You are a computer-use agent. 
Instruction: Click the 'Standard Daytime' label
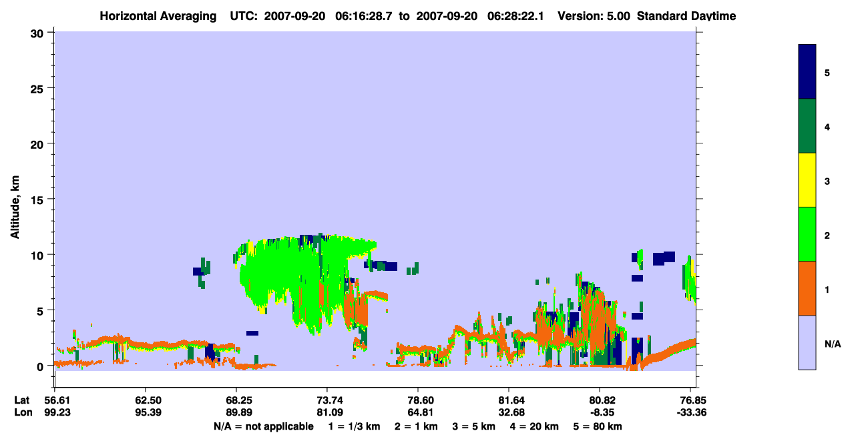pos(686,16)
